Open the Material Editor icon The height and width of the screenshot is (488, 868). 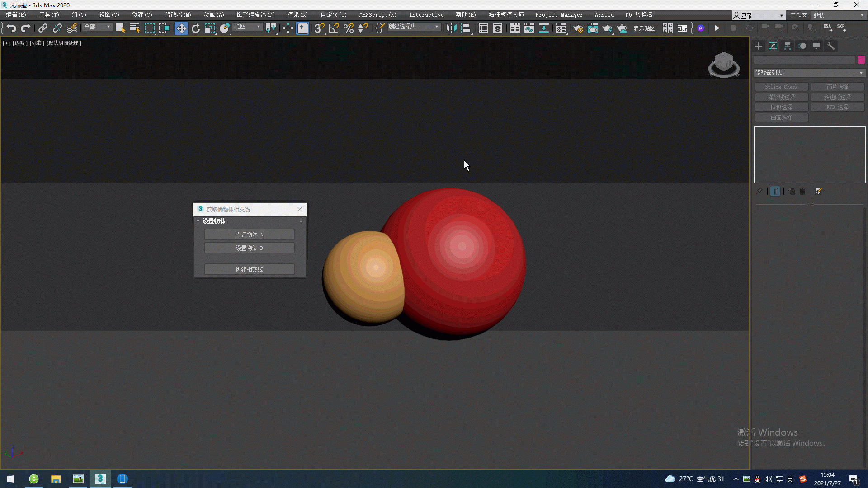pos(561,28)
